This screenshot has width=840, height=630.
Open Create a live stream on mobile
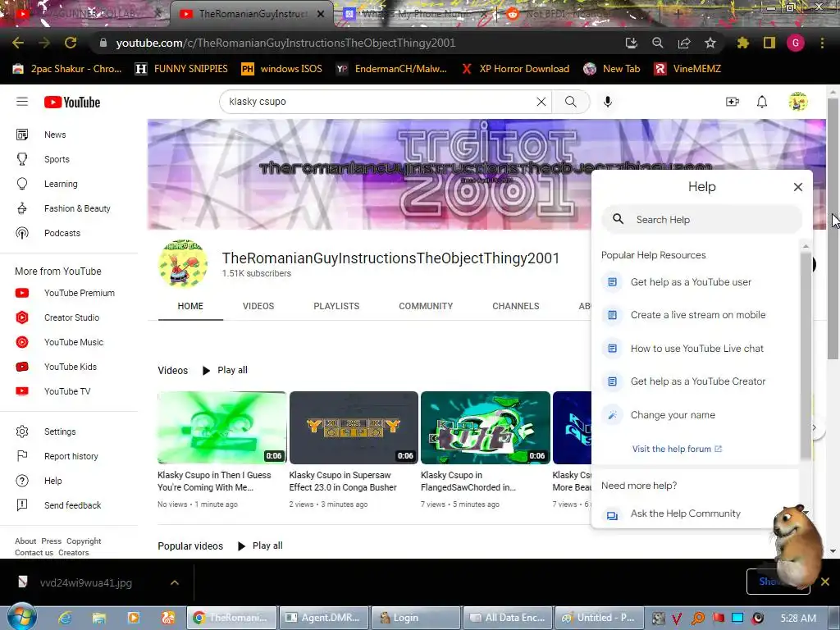[696, 315]
